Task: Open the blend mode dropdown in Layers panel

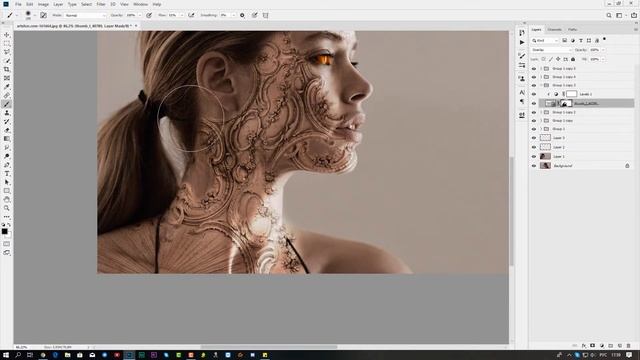Action: pos(551,50)
